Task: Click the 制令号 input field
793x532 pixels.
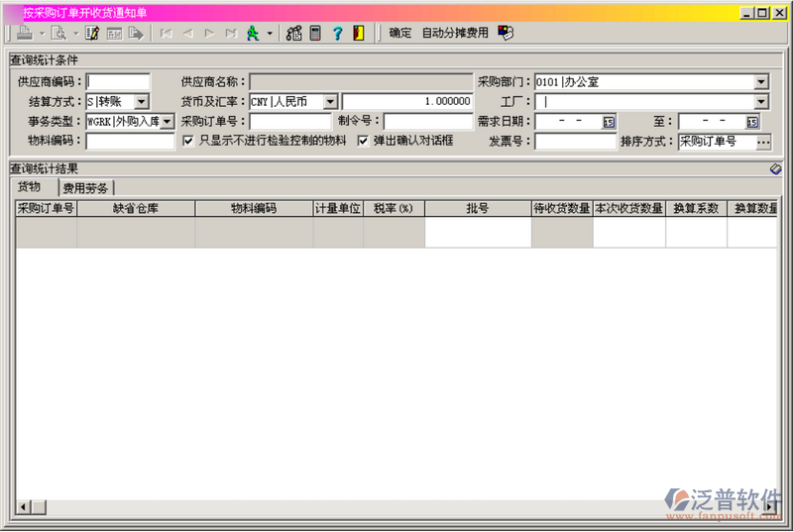Action: pyautogui.click(x=428, y=121)
